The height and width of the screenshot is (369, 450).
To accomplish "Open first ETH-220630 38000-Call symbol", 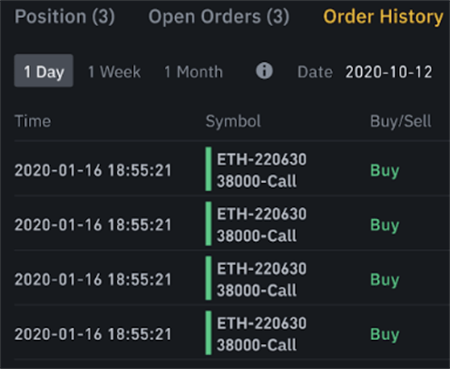I will click(x=262, y=170).
